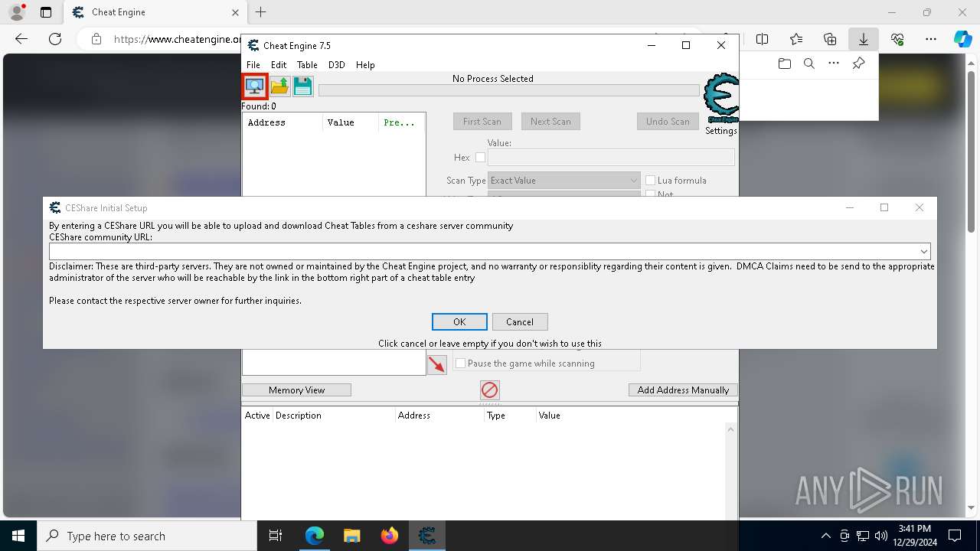The image size is (980, 551).
Task: Show hidden system tray icons
Action: [825, 536]
